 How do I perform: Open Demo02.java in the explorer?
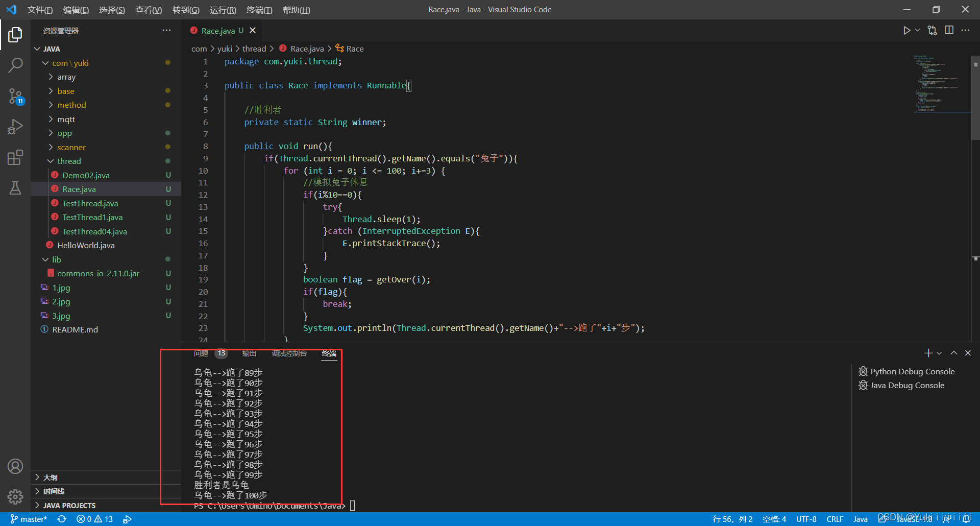pyautogui.click(x=106, y=175)
